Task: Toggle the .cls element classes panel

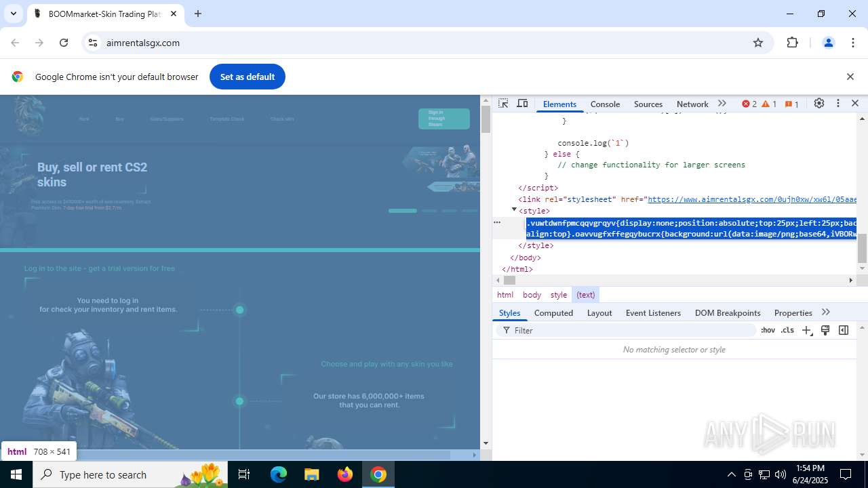Action: (787, 330)
